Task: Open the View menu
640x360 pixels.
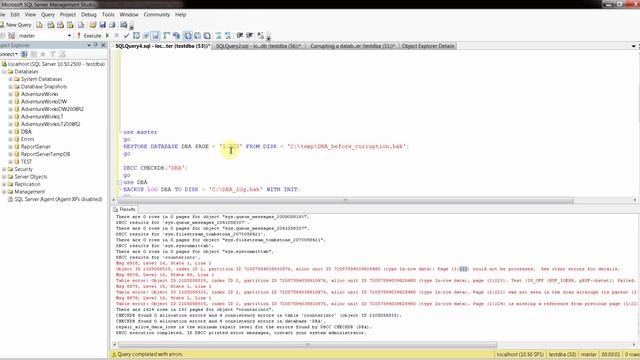Action: pos(30,14)
